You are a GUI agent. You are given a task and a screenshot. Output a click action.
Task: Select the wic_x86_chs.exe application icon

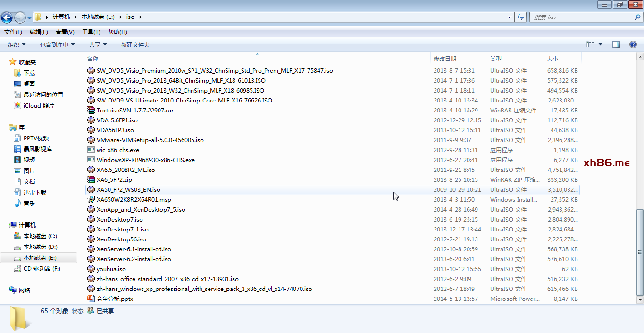[x=91, y=150]
